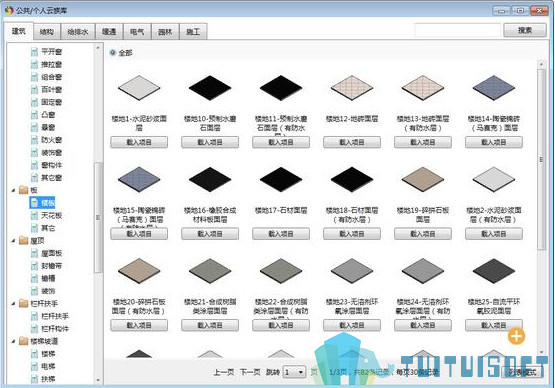
Task: Select 其它窗 in the tree
Action: 52,178
